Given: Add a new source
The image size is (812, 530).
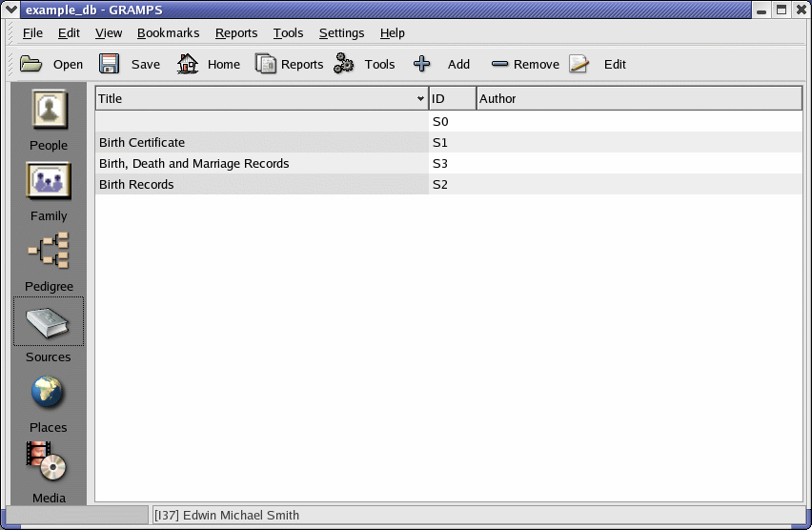Looking at the screenshot, I should click(x=422, y=64).
